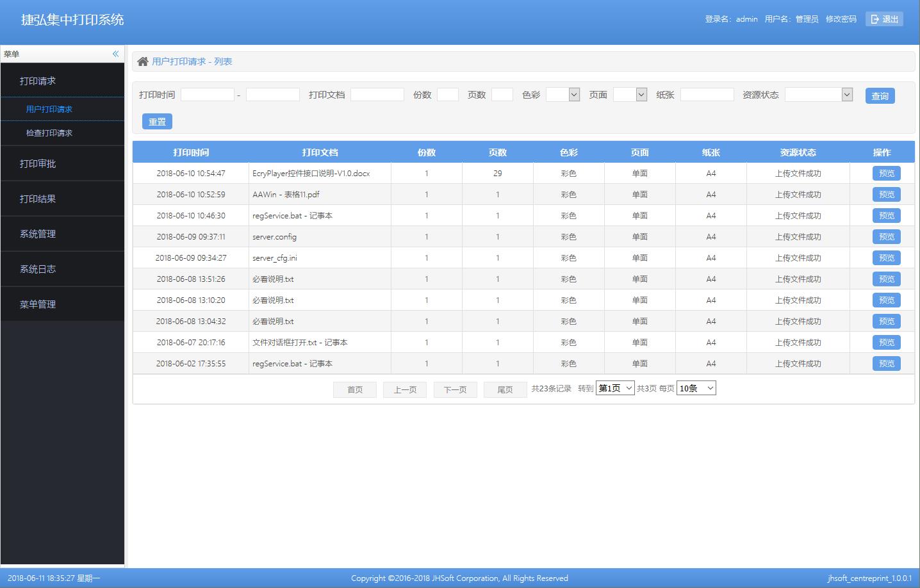Screen dimensions: 920x588
Task: Click the page count 29 cell
Action: tap(498, 174)
